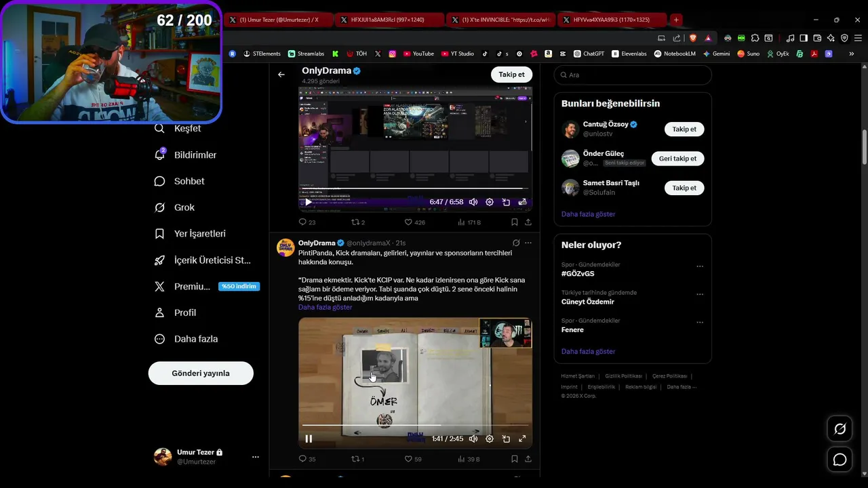The width and height of the screenshot is (868, 488).
Task: Open Bildirimler notifications
Action: tap(186, 155)
